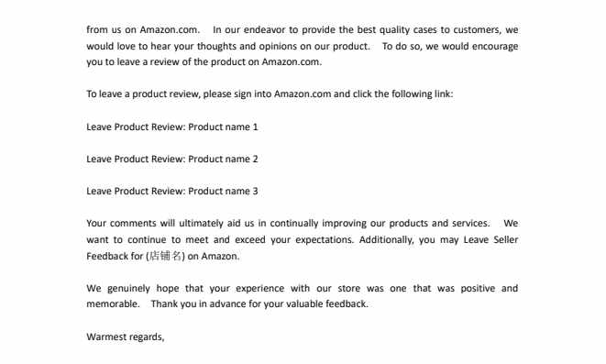Click 'on Amazon.' after the store name
Screen dimensions: 606x364
coord(214,256)
